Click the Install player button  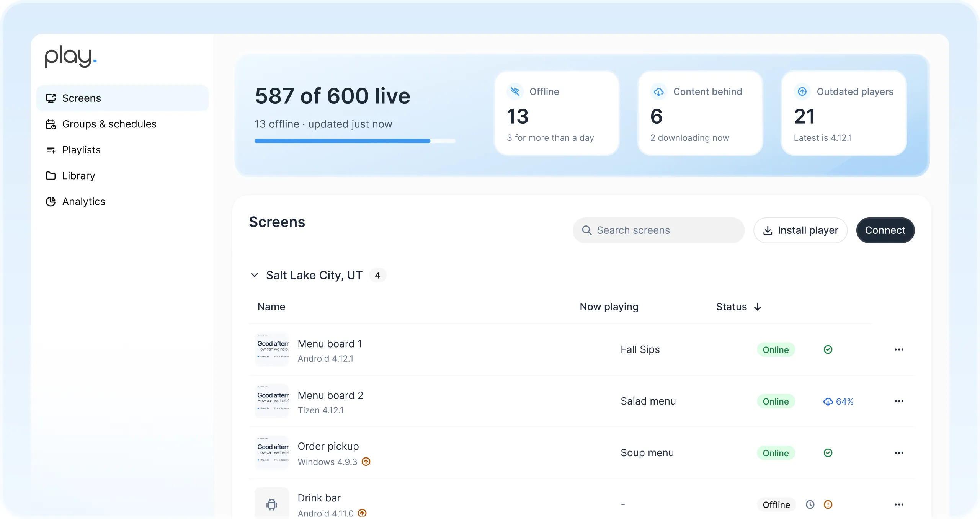pos(800,230)
